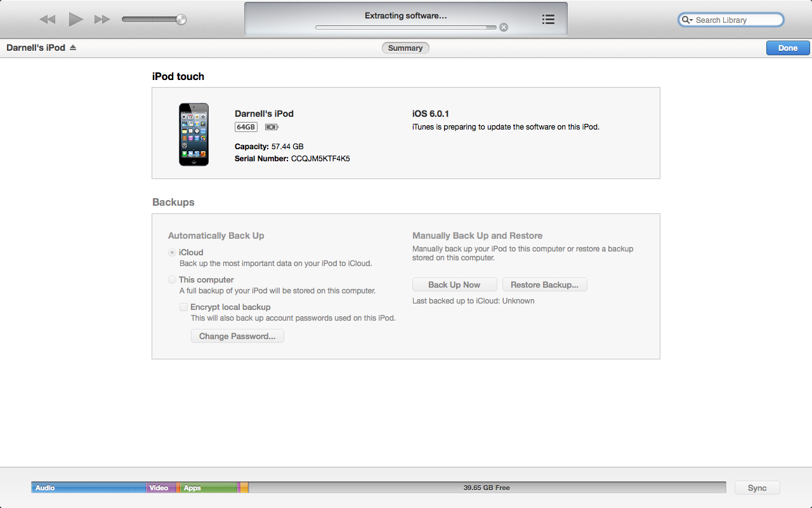Click the volume slider knob
The image size is (812, 508).
point(181,20)
